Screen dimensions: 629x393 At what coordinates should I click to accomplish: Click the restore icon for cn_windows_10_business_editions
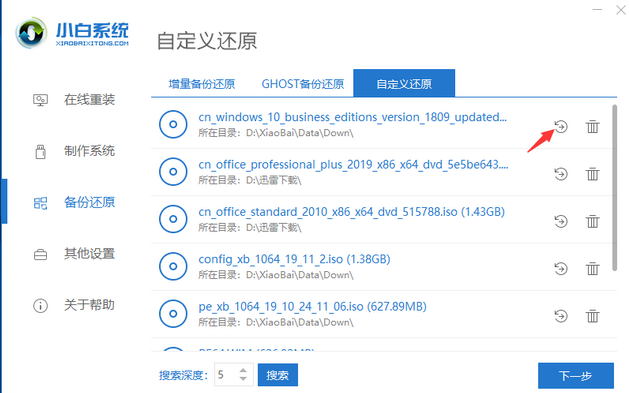[561, 127]
